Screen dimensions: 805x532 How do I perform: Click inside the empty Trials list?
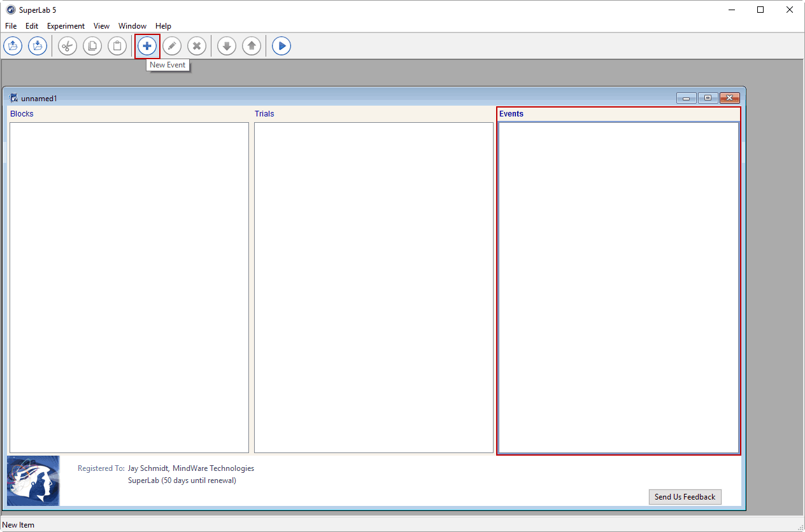point(374,288)
